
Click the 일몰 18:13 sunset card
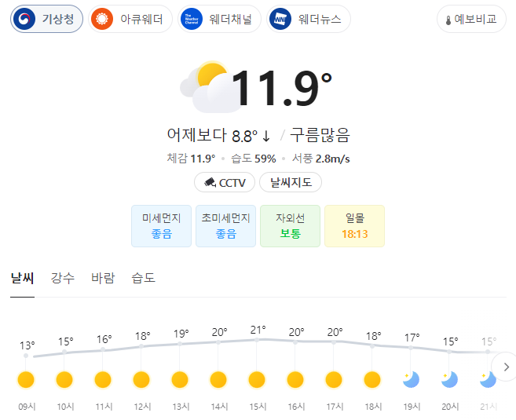354,226
